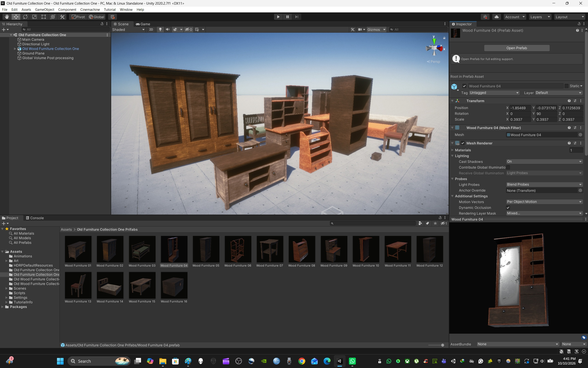Viewport: 588px width, 368px height.
Task: Switch to the Console tab
Action: 35,218
